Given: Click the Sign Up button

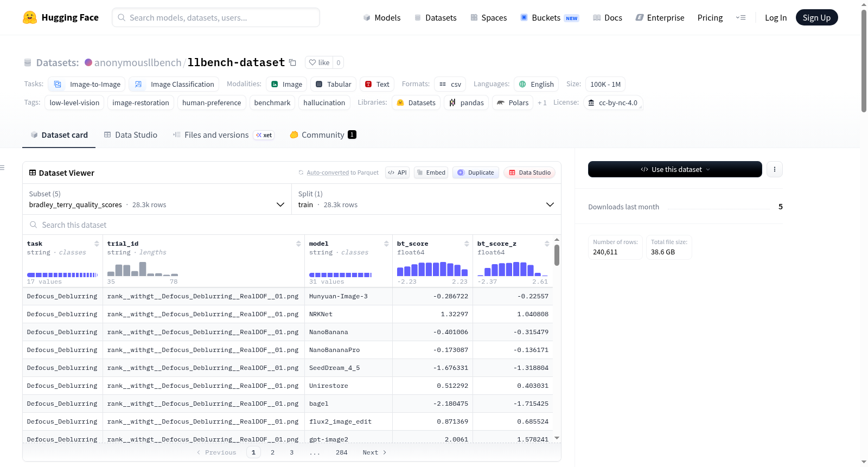Looking at the screenshot, I should pyautogui.click(x=817, y=17).
